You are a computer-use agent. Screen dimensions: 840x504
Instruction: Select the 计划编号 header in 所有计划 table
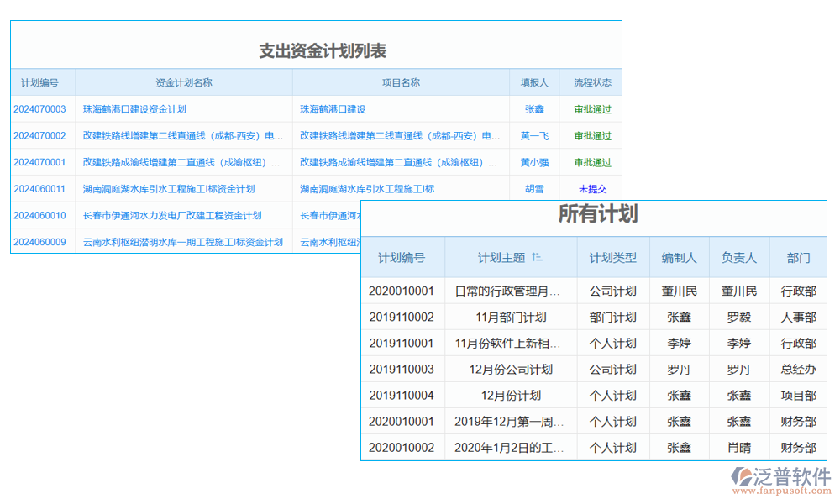tap(402, 258)
